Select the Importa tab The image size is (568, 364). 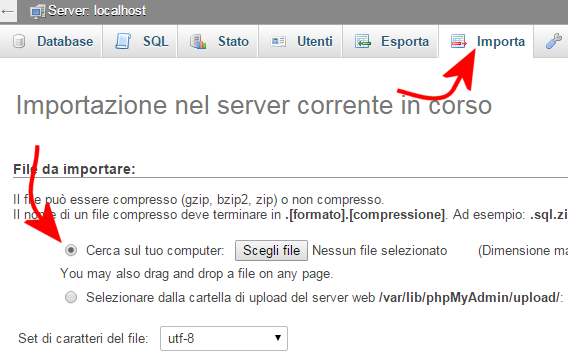pos(486,41)
